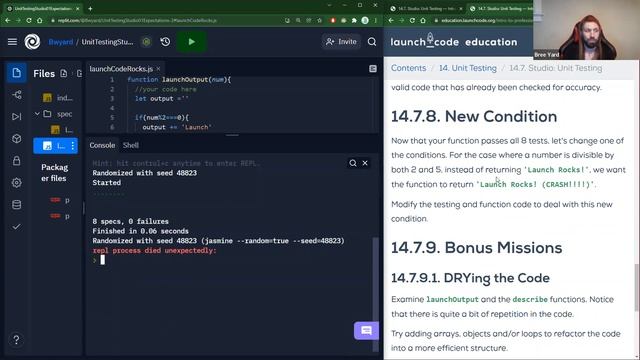The height and width of the screenshot is (360, 640).
Task: Add a new folder in Files panel
Action: pos(79,73)
